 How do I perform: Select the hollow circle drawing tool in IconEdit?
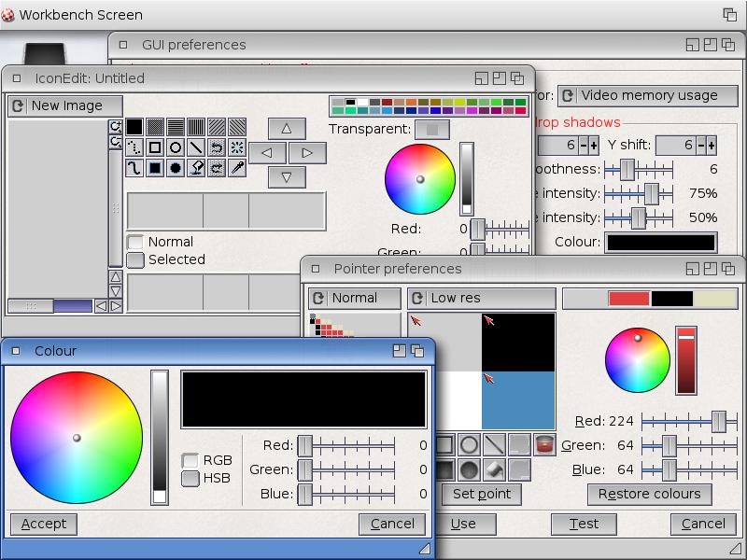tap(176, 147)
